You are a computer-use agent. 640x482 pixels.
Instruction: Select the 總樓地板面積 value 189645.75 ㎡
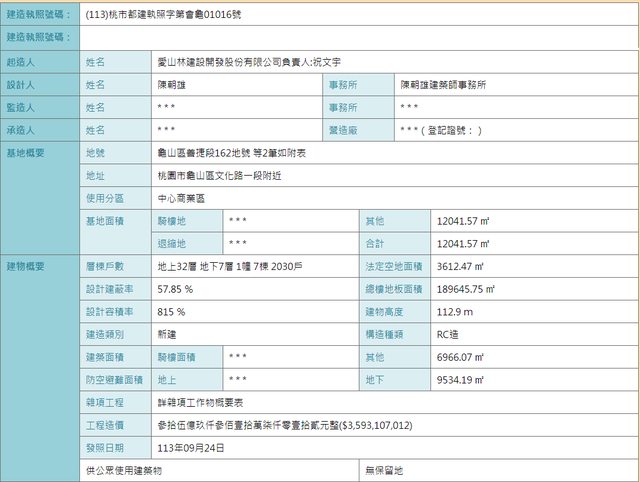pyautogui.click(x=467, y=289)
